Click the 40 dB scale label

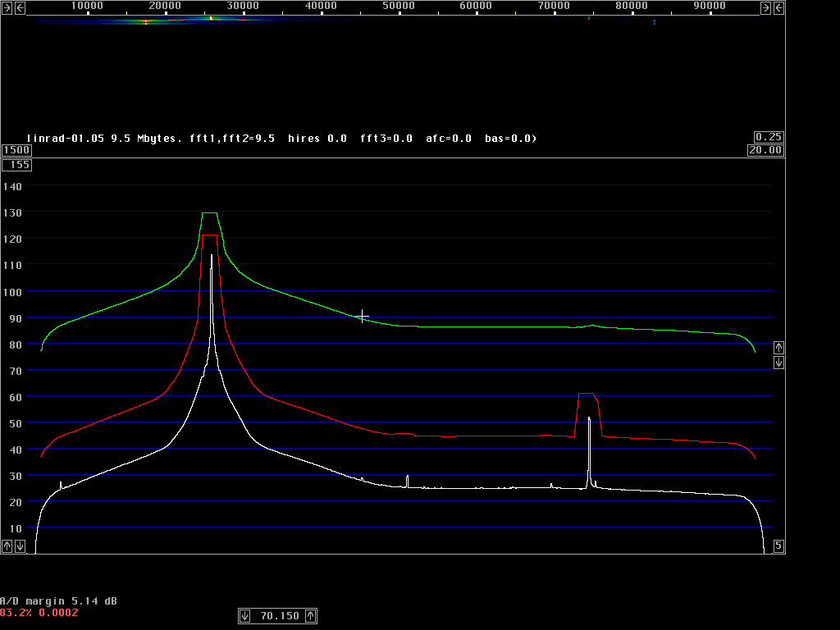click(16, 450)
